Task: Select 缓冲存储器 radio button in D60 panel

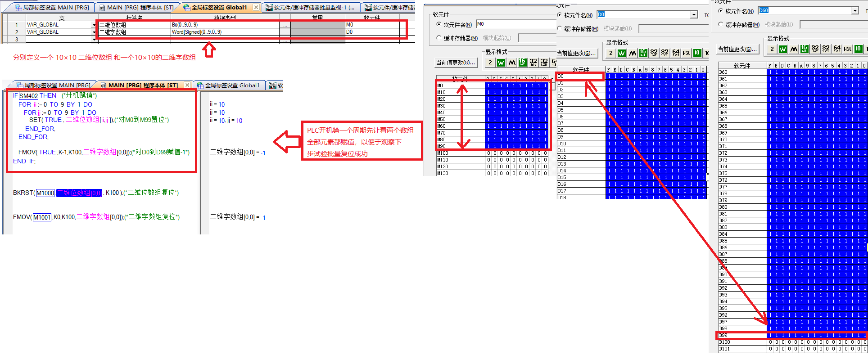Action: coord(721,25)
